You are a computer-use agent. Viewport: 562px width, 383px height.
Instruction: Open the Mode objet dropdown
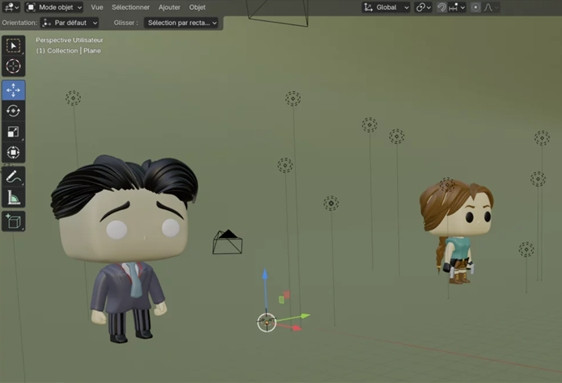(x=54, y=7)
